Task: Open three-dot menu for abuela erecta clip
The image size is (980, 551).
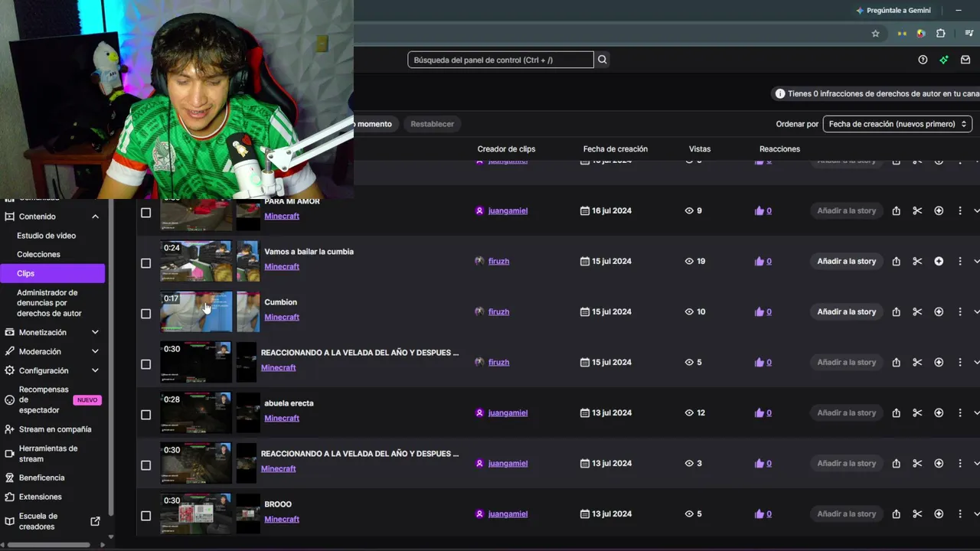Action: coord(960,412)
